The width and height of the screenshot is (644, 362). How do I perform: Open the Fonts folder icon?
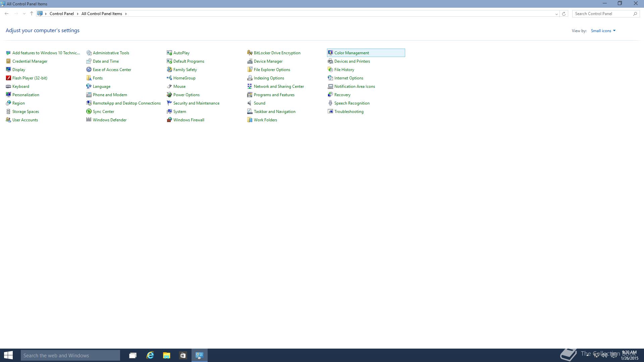(x=89, y=78)
